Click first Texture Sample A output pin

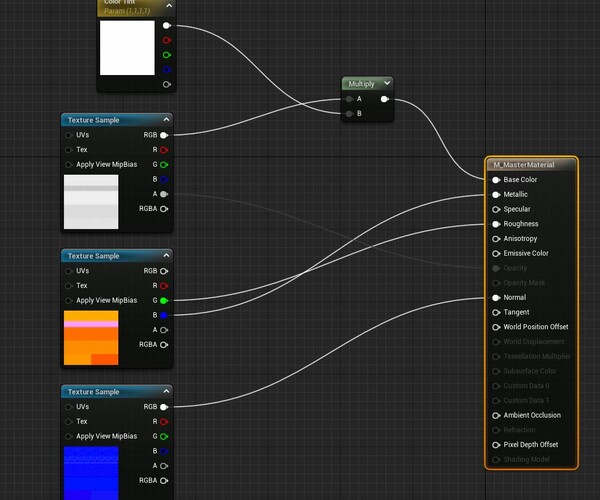(164, 194)
